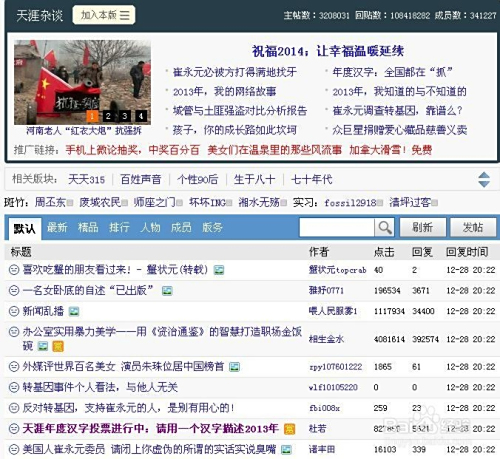The image size is (500, 459).
Task: Open promo link 美女们在温泉里的那些风流事
Action: click(275, 150)
